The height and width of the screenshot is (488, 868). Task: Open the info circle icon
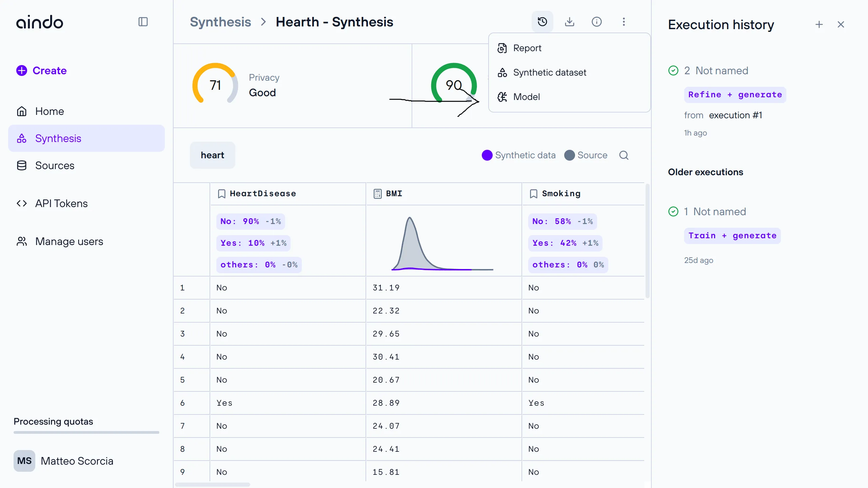[597, 22]
